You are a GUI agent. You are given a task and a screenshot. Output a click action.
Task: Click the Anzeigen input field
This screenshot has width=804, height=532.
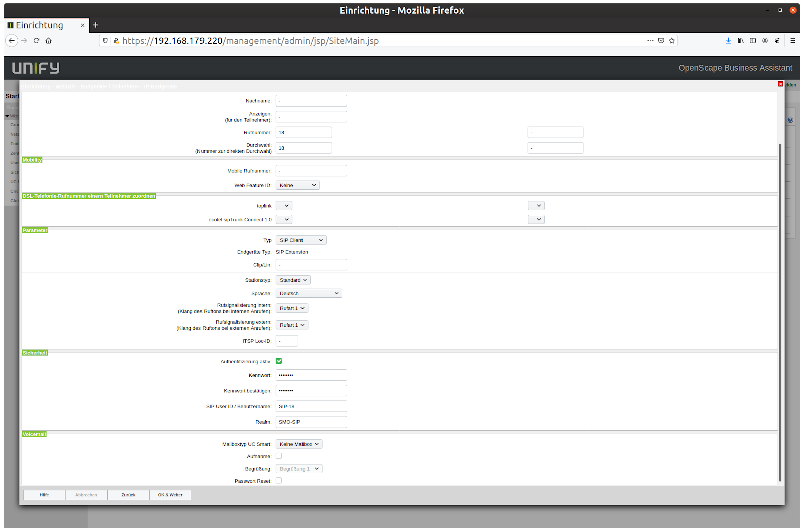pos(312,117)
